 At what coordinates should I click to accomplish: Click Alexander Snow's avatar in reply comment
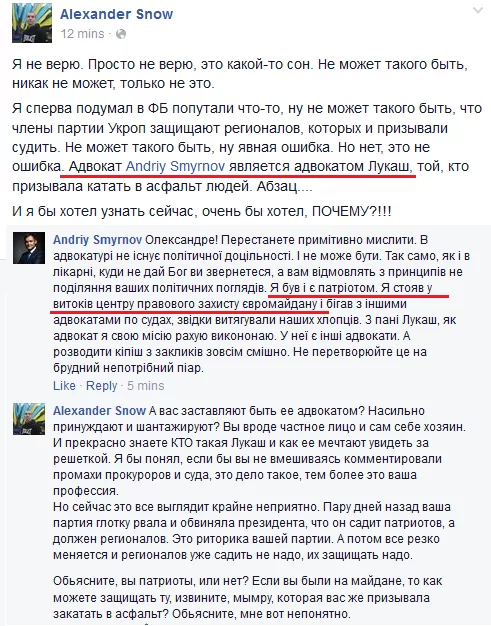(29, 419)
